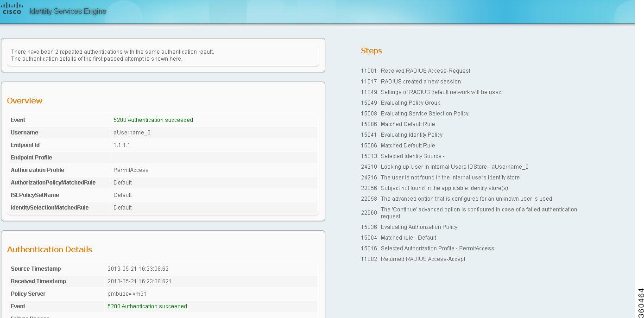Image resolution: width=644 pixels, height=318 pixels.
Task: Select the Default value for AuthorizationPolicyMatchedRule
Action: [x=123, y=183]
